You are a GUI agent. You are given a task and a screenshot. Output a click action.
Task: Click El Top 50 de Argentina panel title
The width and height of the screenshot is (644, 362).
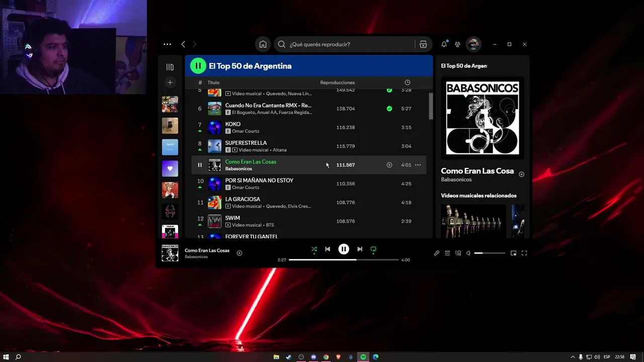pyautogui.click(x=464, y=66)
